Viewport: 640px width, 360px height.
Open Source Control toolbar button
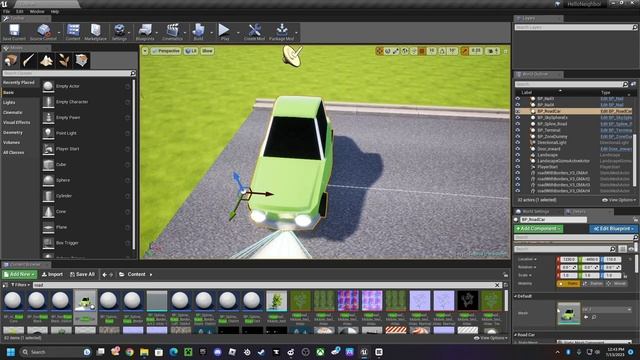coord(43,32)
